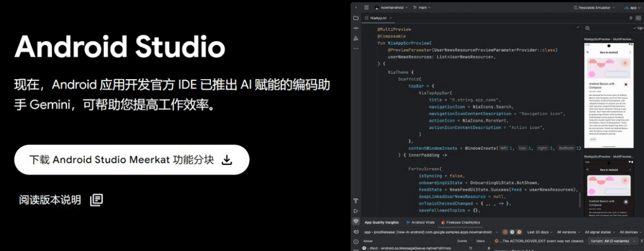Image resolution: width=644 pixels, height=251 pixels.
Task: Open the All versions dropdown
Action: click(x=568, y=232)
